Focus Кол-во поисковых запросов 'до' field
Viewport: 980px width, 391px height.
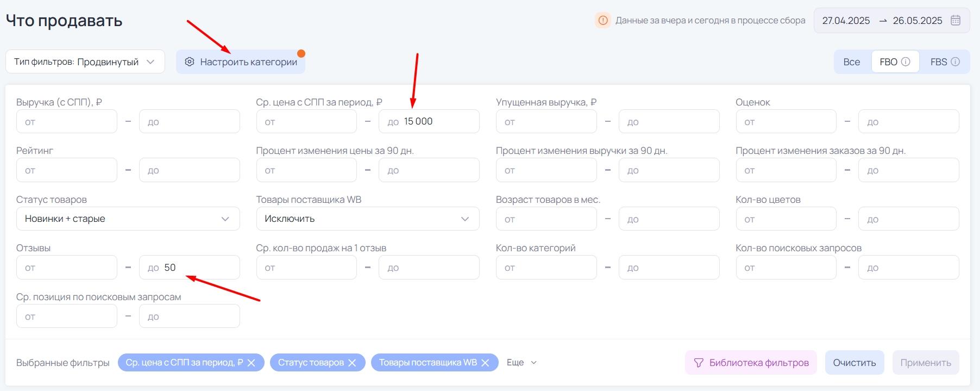(x=909, y=268)
